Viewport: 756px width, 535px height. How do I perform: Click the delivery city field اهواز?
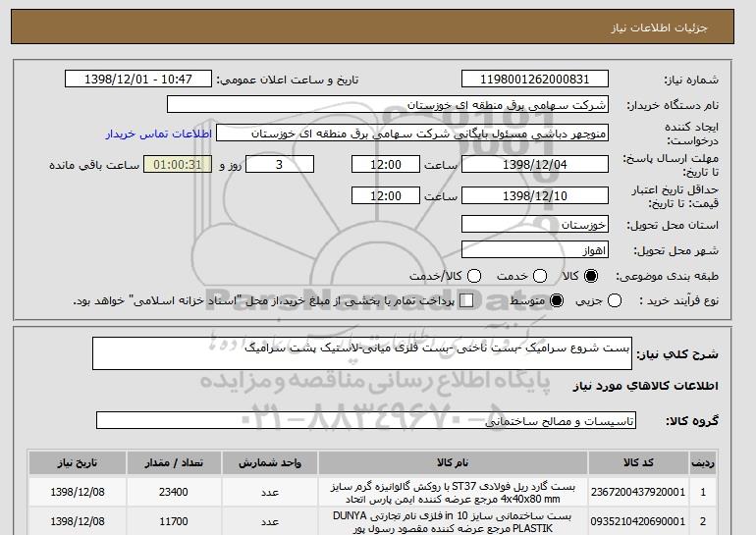pyautogui.click(x=535, y=250)
